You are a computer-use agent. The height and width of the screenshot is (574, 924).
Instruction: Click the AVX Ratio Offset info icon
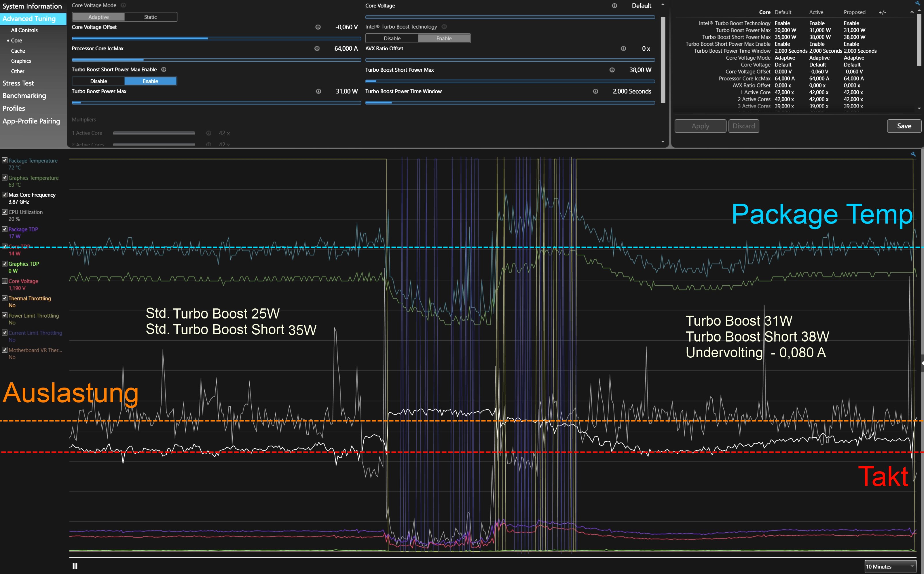pos(623,49)
